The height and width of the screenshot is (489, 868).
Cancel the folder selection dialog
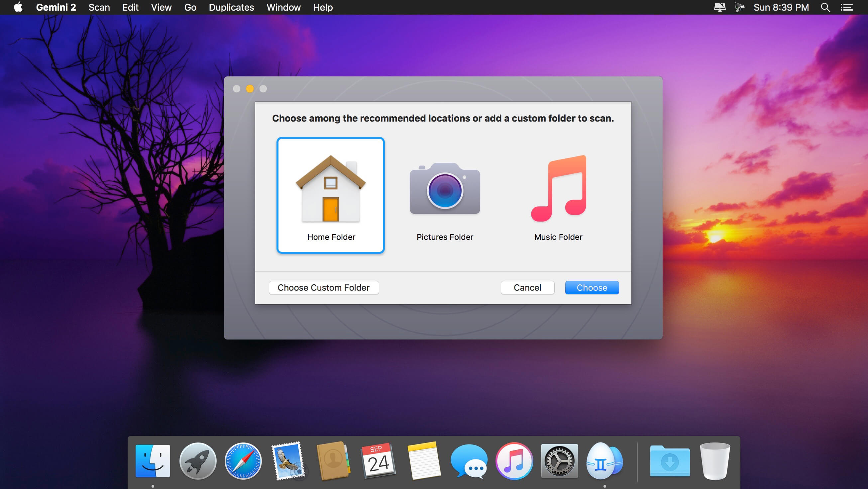click(528, 288)
